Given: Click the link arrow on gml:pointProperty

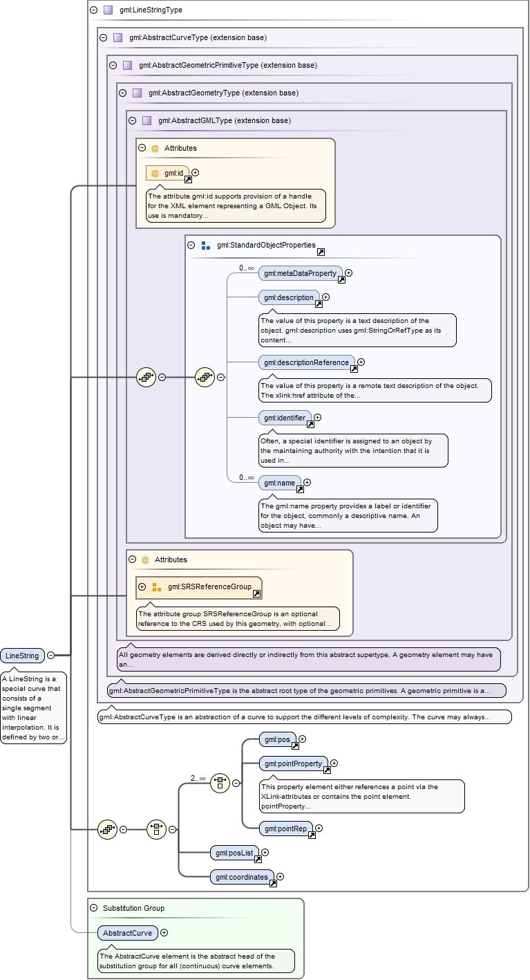Looking at the screenshot, I should [326, 770].
